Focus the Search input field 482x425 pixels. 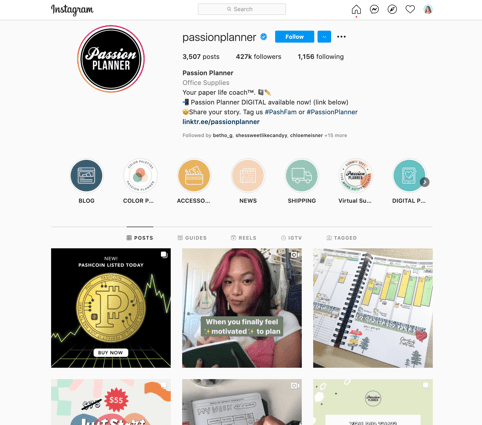[242, 9]
